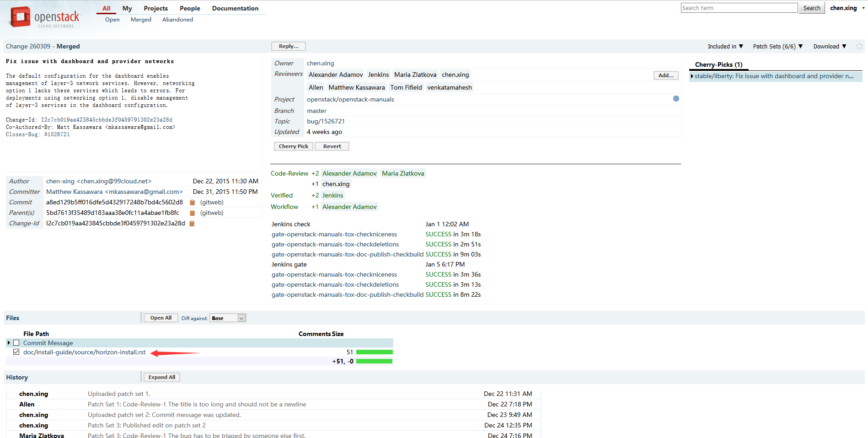Open doc/install-guide/source/horizon-install.rst file
The width and height of the screenshot is (868, 438).
point(85,352)
